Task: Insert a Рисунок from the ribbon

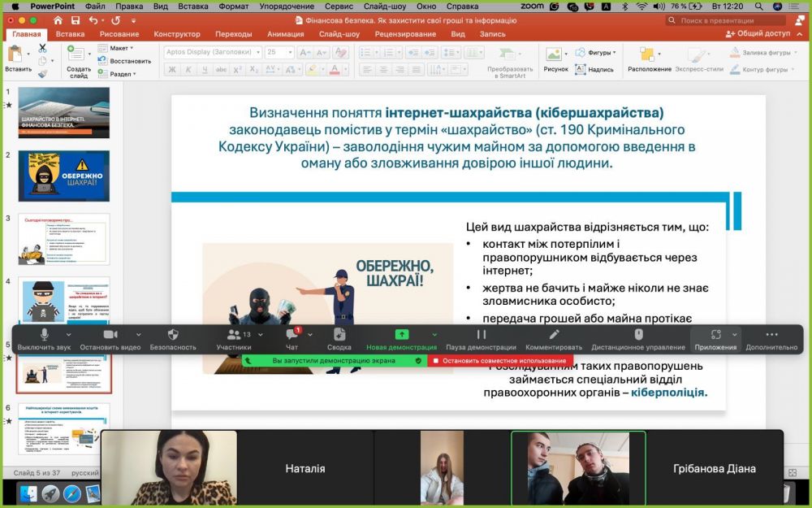Action: click(x=555, y=59)
